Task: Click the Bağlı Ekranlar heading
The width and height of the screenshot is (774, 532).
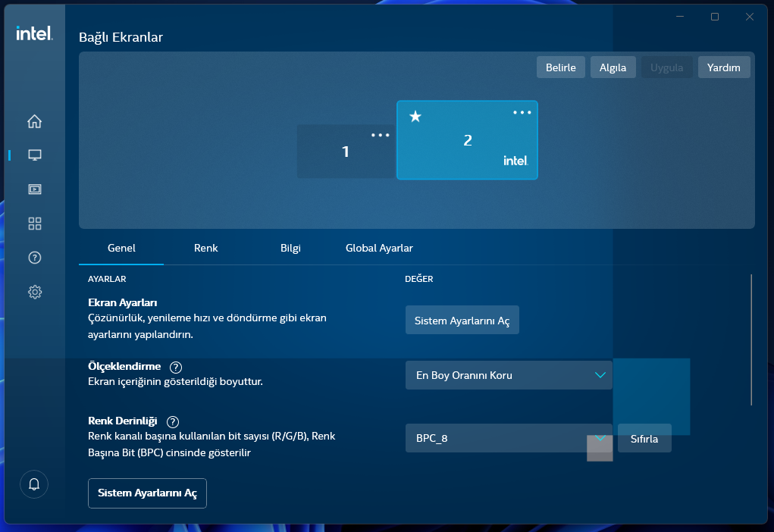Action: click(121, 37)
